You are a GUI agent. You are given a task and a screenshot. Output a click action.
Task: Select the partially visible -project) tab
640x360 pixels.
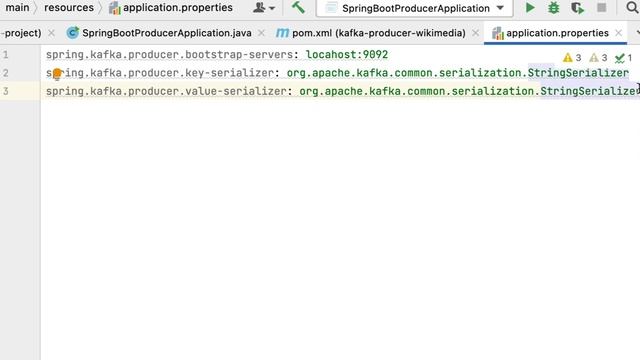coord(21,33)
